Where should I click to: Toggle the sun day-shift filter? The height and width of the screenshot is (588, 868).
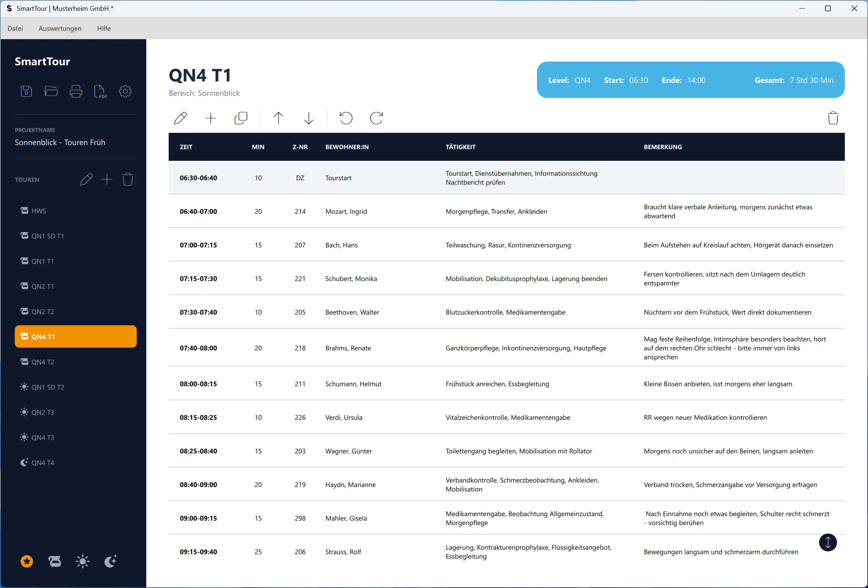point(82,561)
